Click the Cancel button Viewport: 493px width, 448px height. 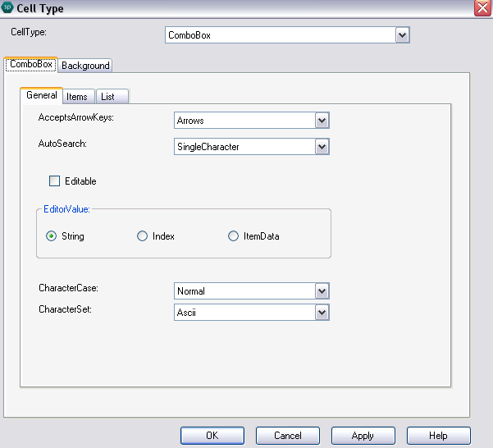(288, 436)
